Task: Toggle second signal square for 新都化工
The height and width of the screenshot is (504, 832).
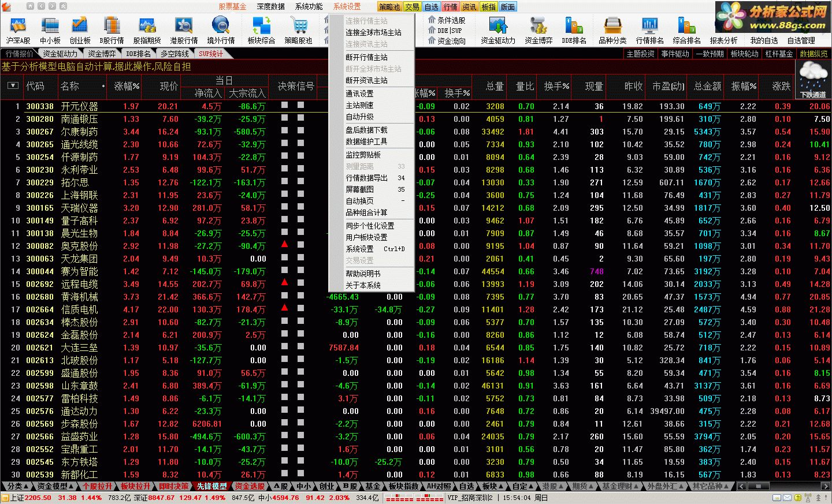Action: [x=300, y=473]
